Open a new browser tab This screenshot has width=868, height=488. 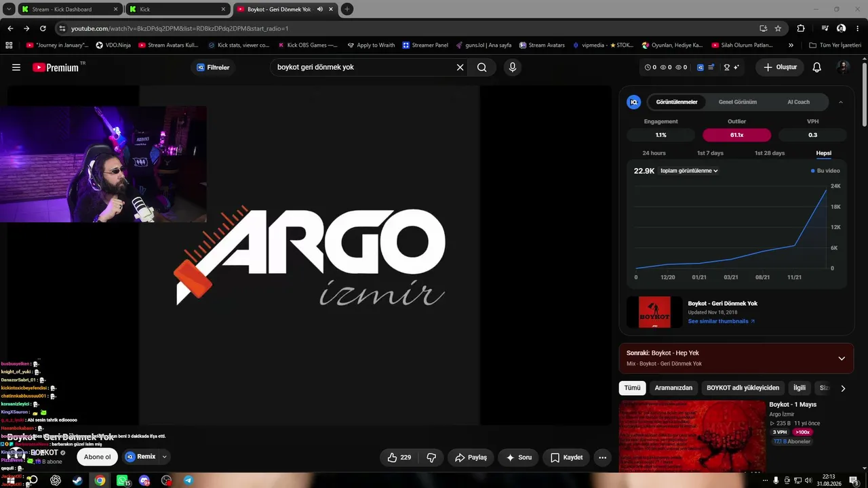(x=347, y=9)
